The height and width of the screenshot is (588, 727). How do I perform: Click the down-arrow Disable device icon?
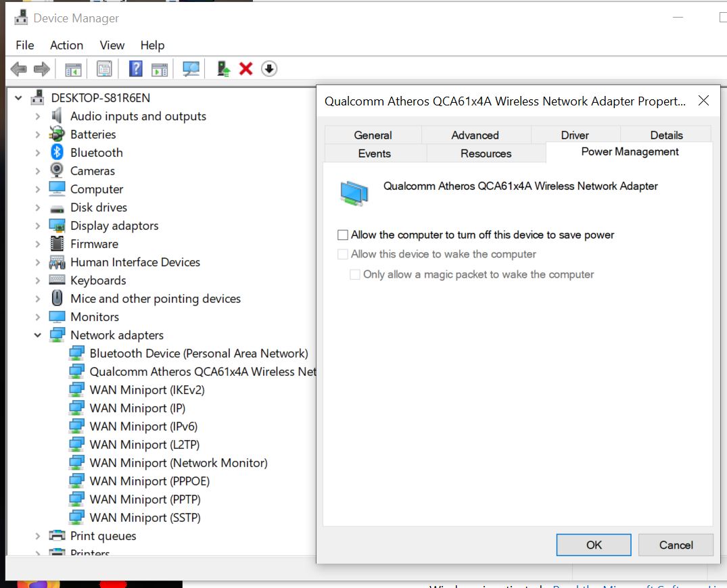(x=269, y=69)
